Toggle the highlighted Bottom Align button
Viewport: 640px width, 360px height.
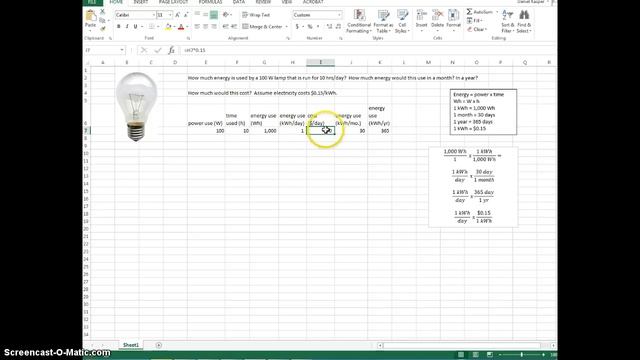214,15
